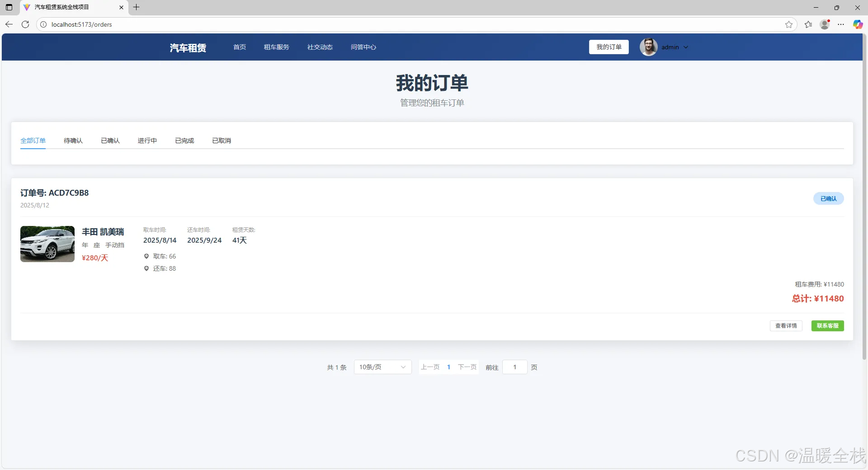
Task: Click the 共 1 条 total count
Action: (337, 367)
